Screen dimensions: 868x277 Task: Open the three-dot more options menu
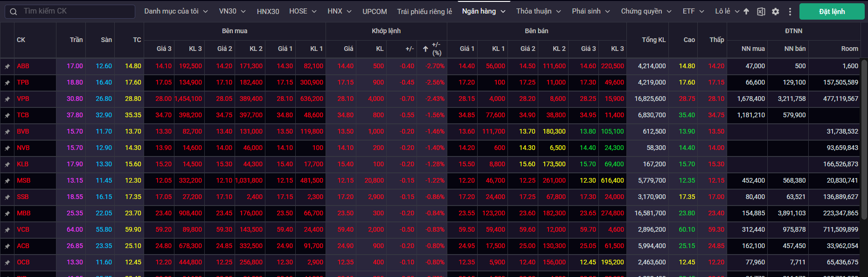click(x=790, y=12)
